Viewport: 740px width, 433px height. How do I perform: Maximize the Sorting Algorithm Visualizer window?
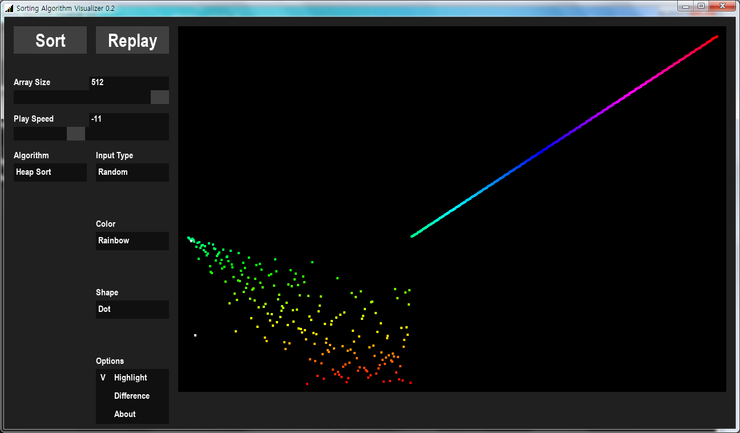701,6
